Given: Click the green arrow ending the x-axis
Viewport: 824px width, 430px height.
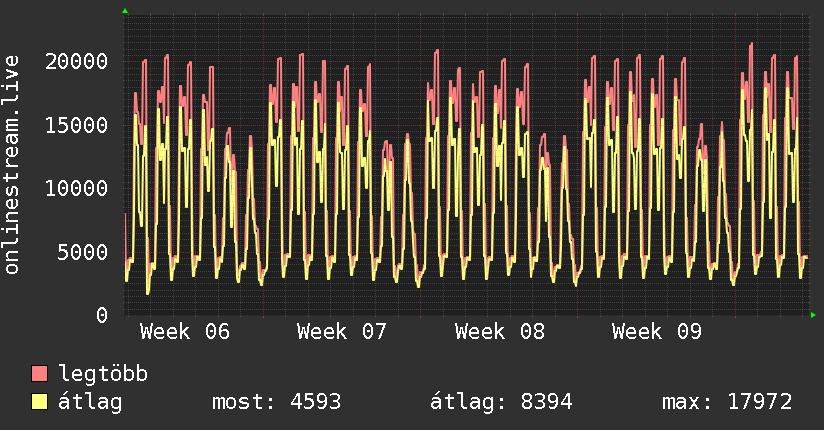Looking at the screenshot, I should pyautogui.click(x=813, y=315).
